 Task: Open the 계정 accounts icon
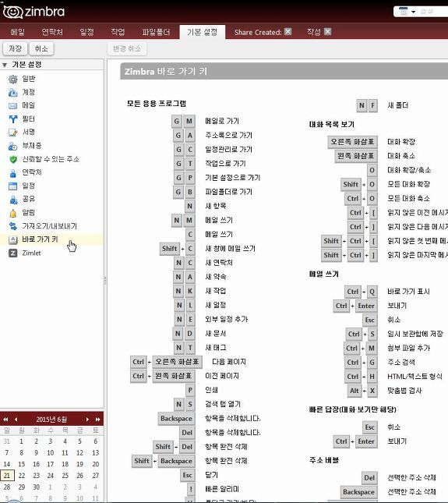[12, 92]
